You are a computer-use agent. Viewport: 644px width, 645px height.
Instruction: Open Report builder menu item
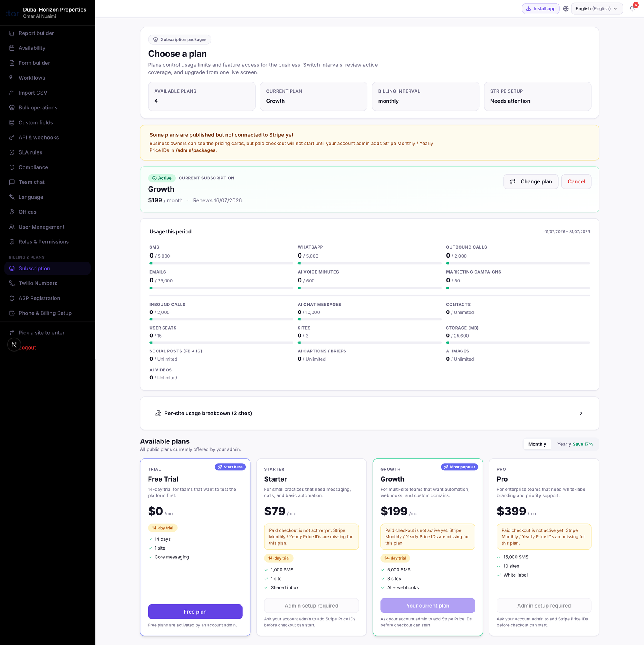47,33
